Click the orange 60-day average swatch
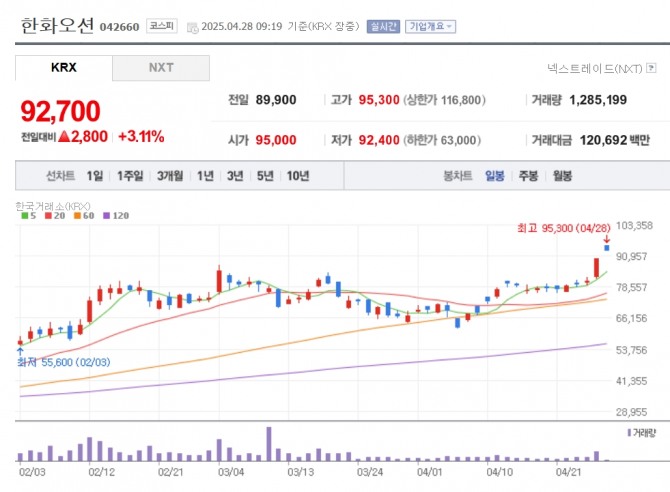 click(x=77, y=216)
